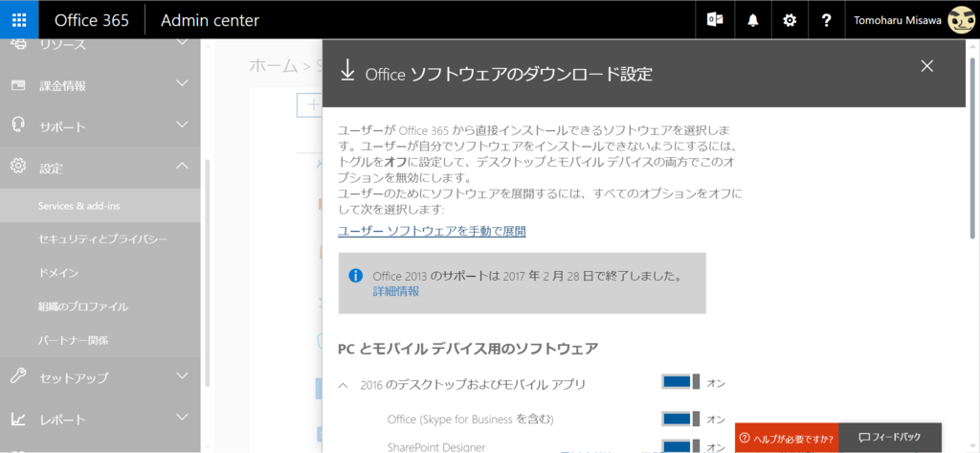The image size is (980, 453).
Task: Click the panel vertical scrollbar
Action: coord(972,147)
